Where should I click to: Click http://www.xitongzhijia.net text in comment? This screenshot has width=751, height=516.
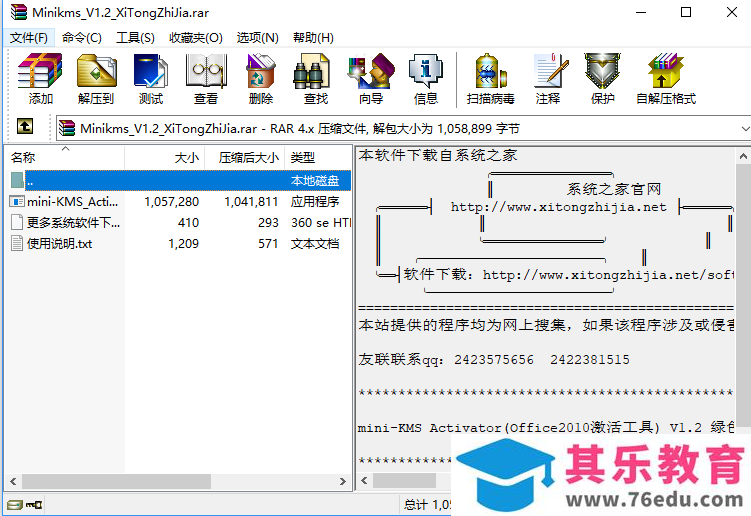(558, 207)
